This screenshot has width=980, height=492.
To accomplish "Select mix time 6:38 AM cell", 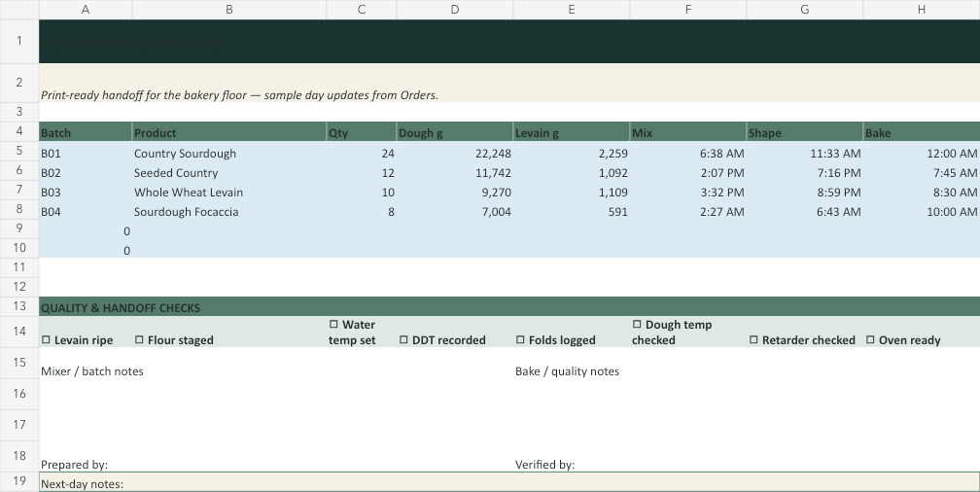I will pos(688,152).
